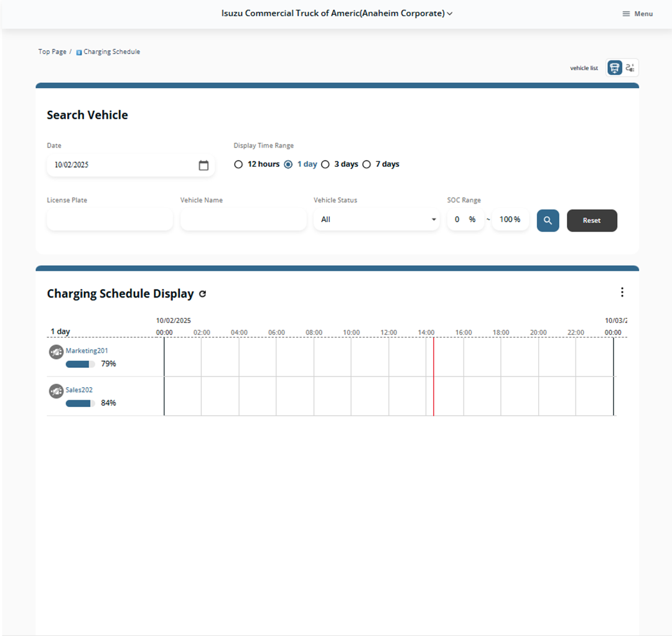Refresh the Charging Schedule Display
The width and height of the screenshot is (672, 636).
click(202, 294)
